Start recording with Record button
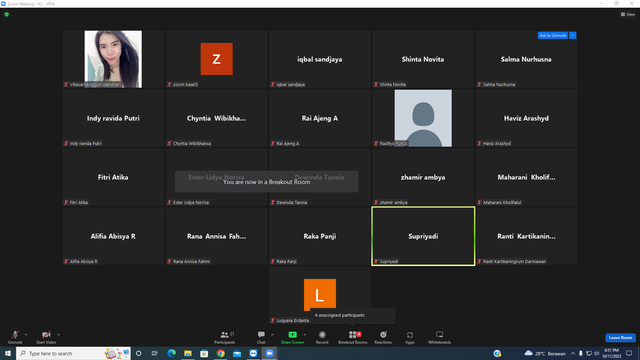The height and width of the screenshot is (360, 640). point(322,337)
